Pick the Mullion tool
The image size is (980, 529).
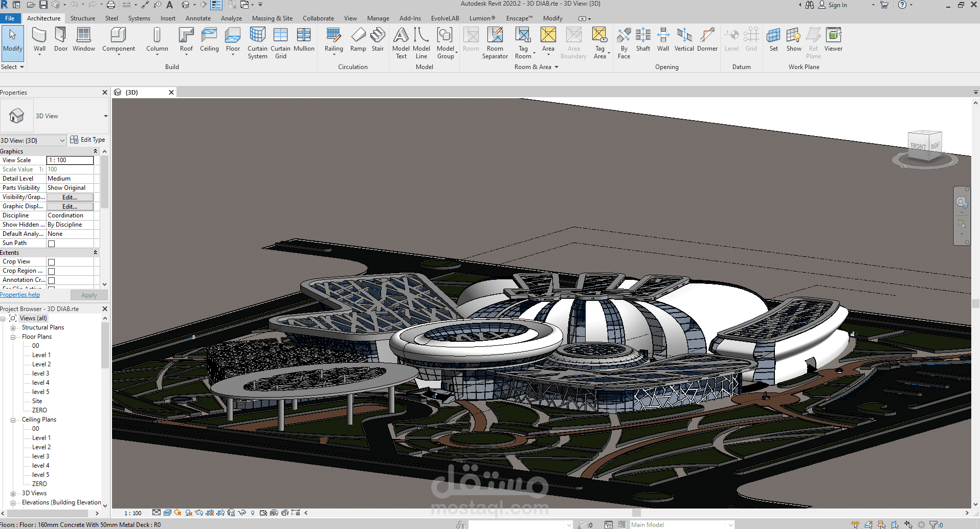[x=304, y=40]
